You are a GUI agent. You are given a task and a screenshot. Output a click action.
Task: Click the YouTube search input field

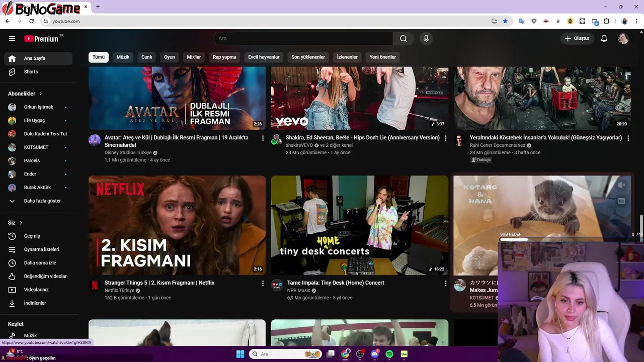click(303, 39)
